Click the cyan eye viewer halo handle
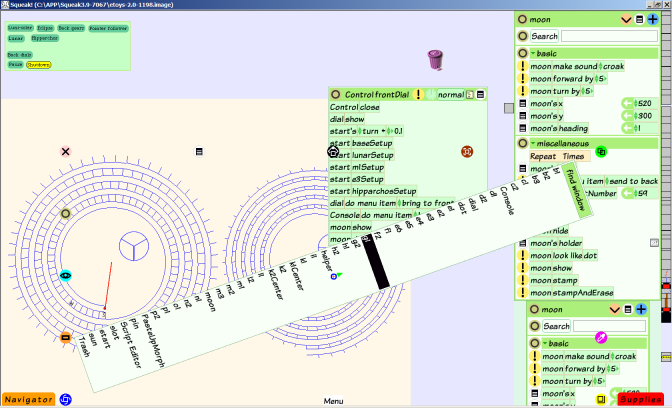 (65, 275)
